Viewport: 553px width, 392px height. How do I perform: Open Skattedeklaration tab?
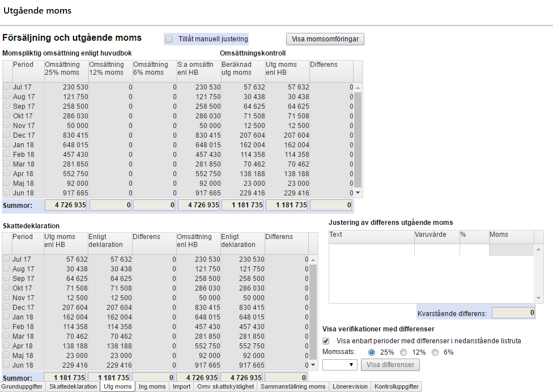point(73,386)
